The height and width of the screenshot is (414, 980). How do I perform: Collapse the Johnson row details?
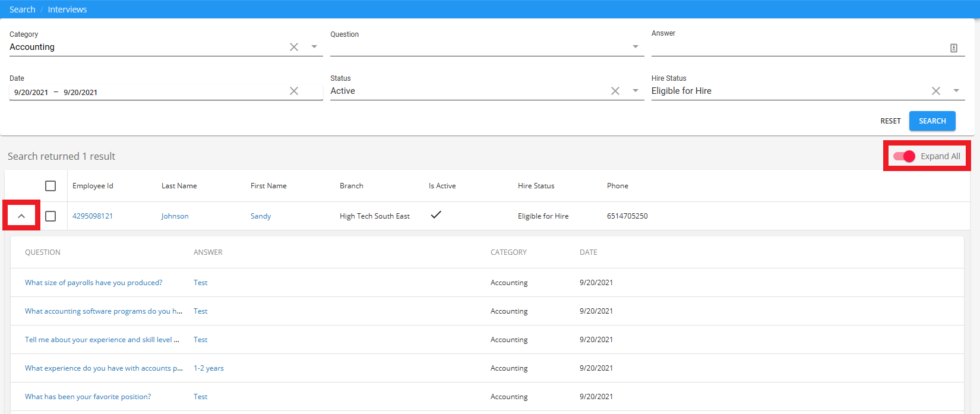point(21,216)
